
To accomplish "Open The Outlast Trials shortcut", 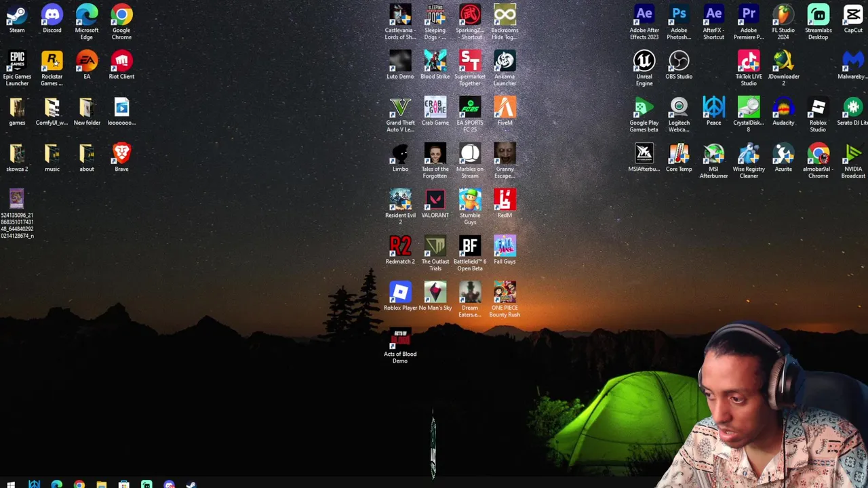I will click(435, 246).
